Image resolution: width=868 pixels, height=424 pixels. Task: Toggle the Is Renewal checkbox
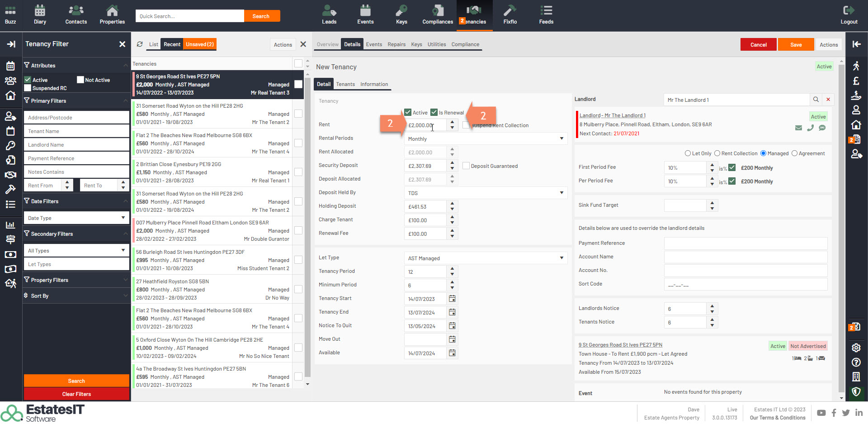click(434, 113)
